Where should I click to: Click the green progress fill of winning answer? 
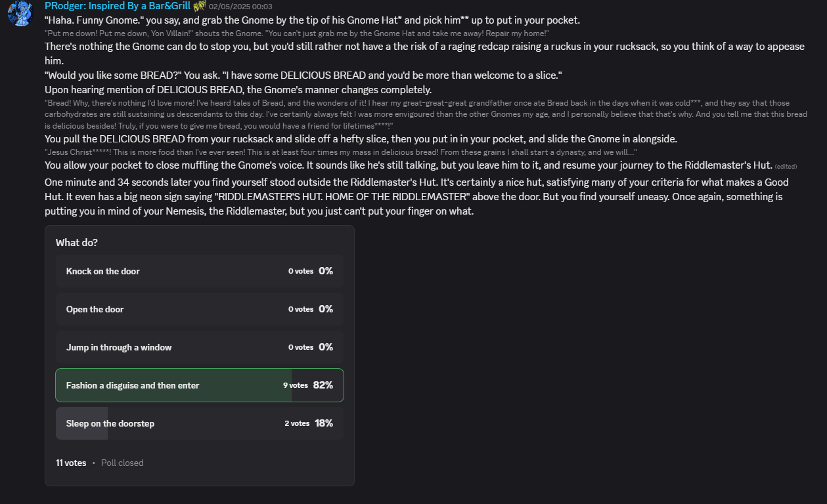[173, 385]
